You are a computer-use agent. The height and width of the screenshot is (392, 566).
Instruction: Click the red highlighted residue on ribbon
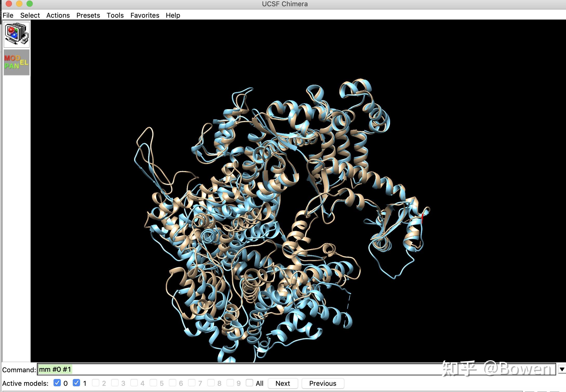tap(423, 218)
